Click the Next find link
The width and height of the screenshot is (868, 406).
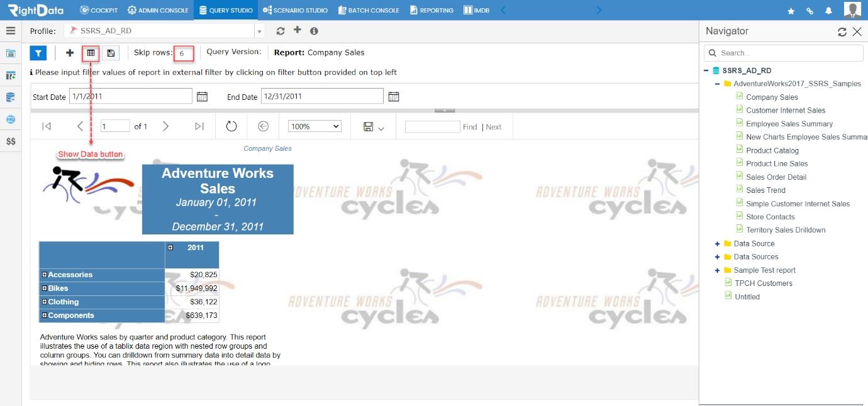tap(494, 127)
